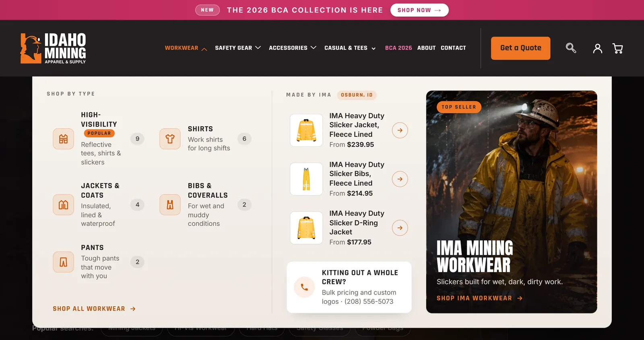This screenshot has height=340, width=644.
Task: Open the IMA Heavy Duty Slicker D-Ring Jacket title
Action: click(x=357, y=223)
